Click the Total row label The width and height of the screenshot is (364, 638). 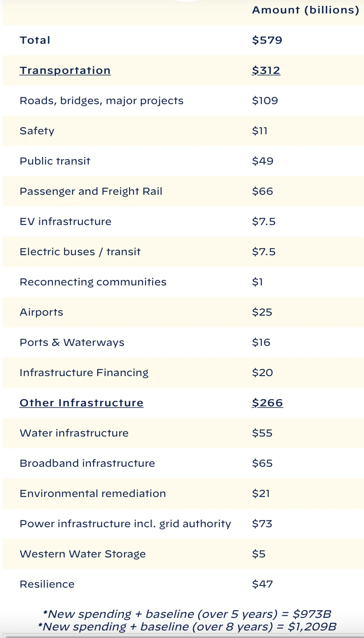[x=35, y=40]
